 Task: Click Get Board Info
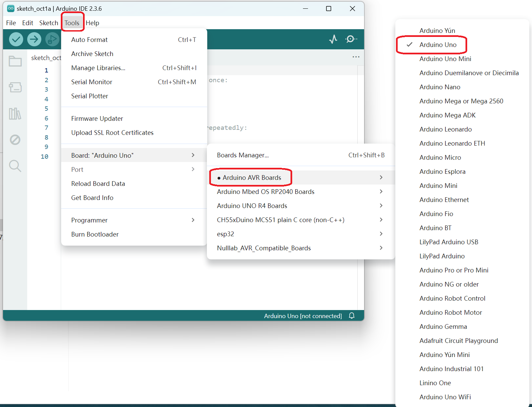point(92,198)
